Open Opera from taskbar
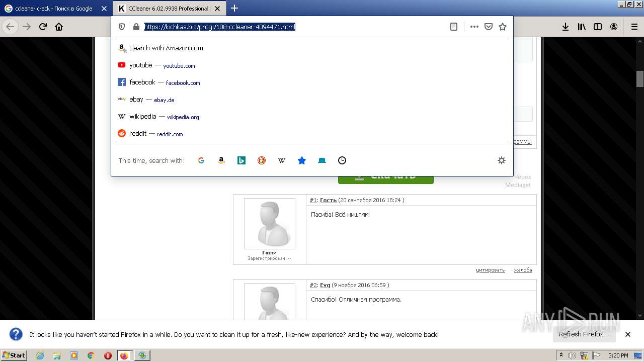Screen dimensions: 644x362 pos(108,355)
